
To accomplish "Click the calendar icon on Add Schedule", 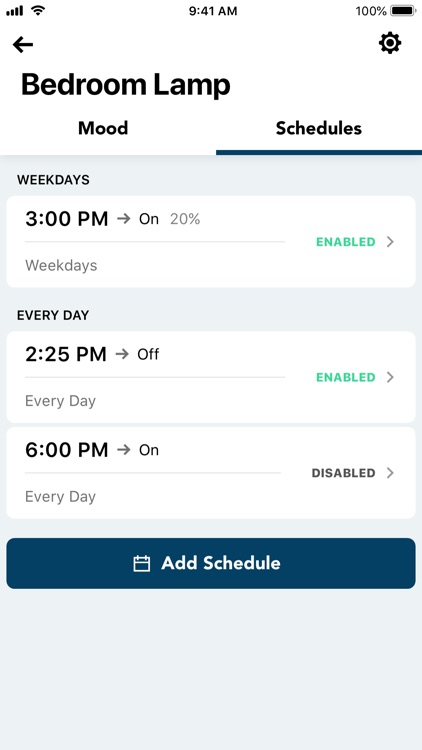I will [x=142, y=563].
